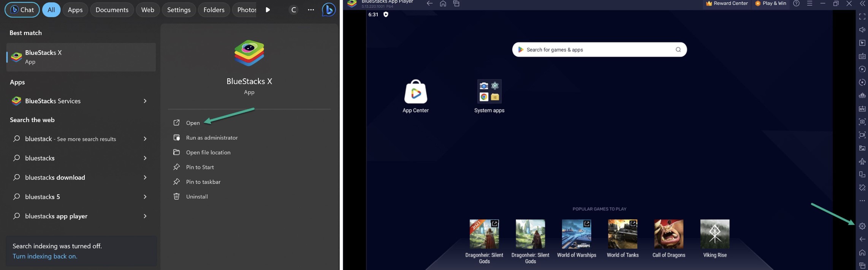Click the Install APK icon in sidebar
This screenshot has width=868, height=270.
click(x=862, y=109)
